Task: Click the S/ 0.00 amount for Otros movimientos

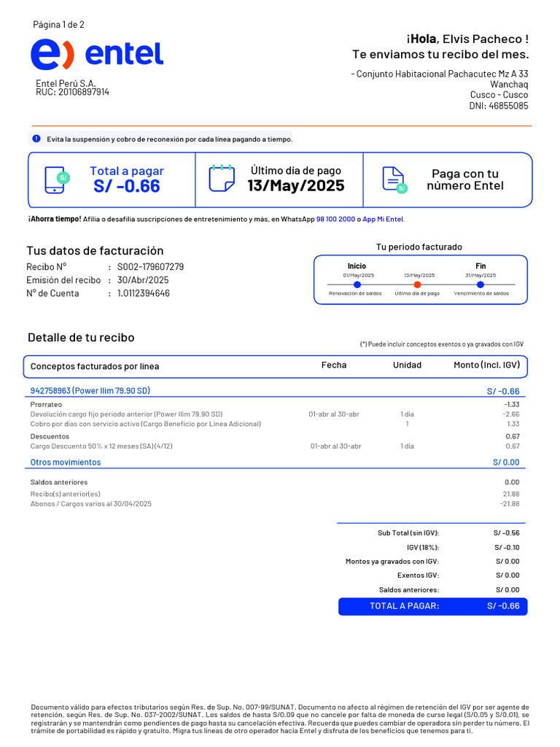Action: tap(506, 462)
